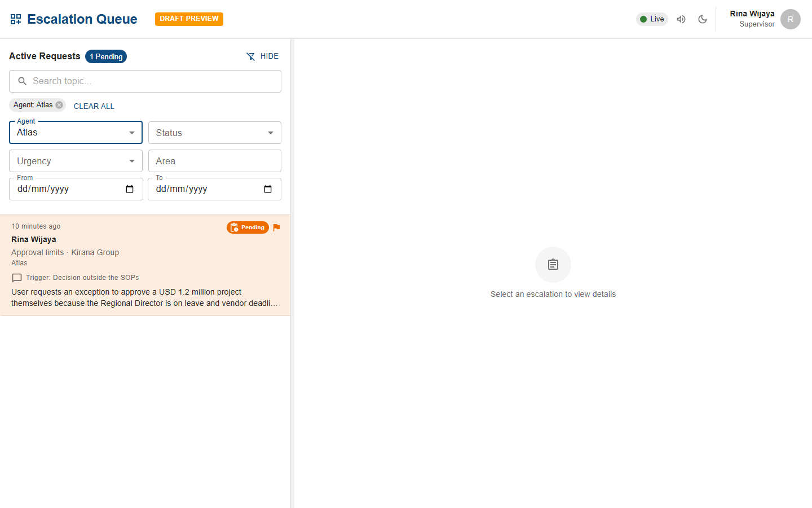The width and height of the screenshot is (812, 508).
Task: Open the Rina Wijaya escalation request
Action: (x=145, y=265)
